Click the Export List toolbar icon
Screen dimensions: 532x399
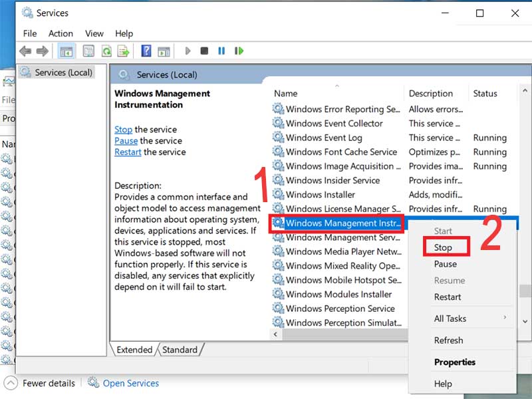tap(124, 51)
